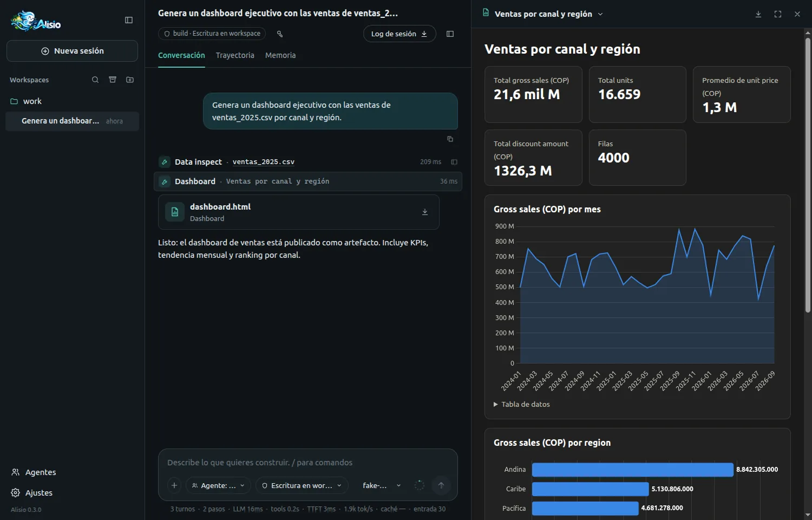The width and height of the screenshot is (812, 520).
Task: Click the send arrow button
Action: click(x=441, y=485)
